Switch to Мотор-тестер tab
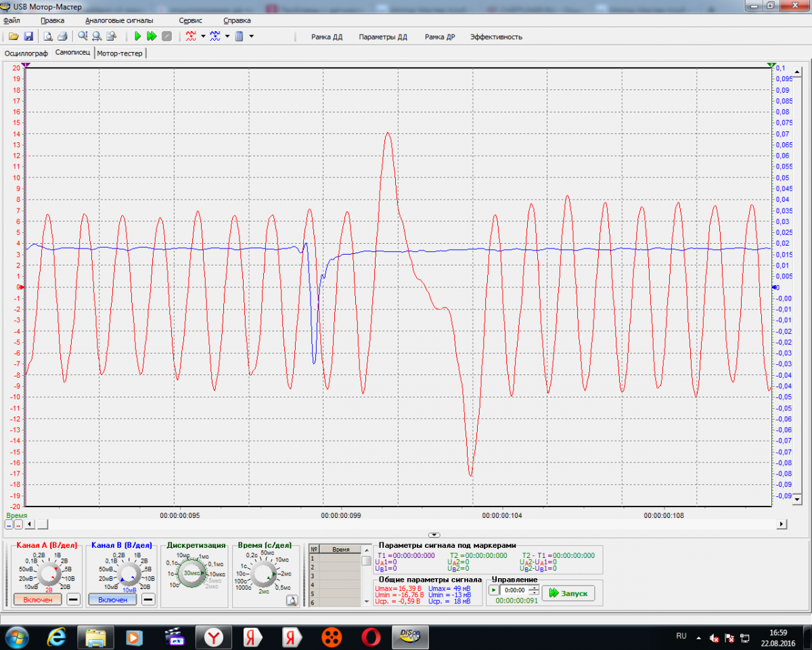812x650 pixels. pyautogui.click(x=119, y=53)
